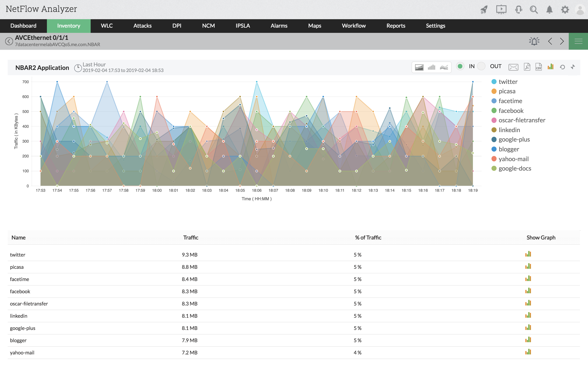This screenshot has width=588, height=367.
Task: Select the IN traffic radio button
Action: [x=460, y=66]
